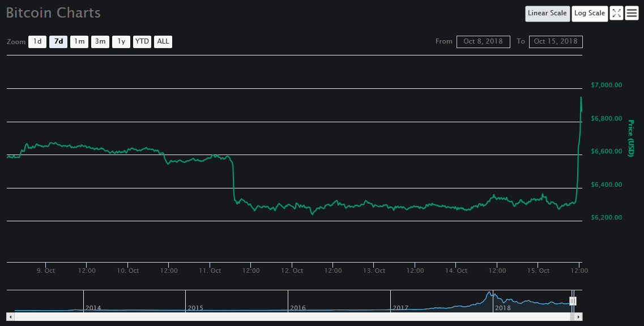Click the 2015 marker in navigator
The height and width of the screenshot is (326, 644).
tap(195, 308)
